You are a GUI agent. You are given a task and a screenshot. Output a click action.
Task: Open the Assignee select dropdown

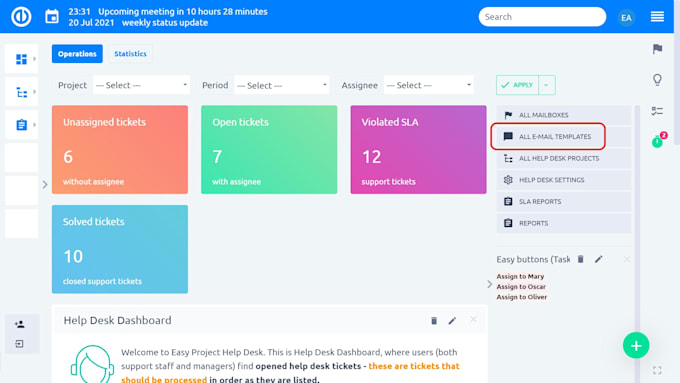point(428,85)
